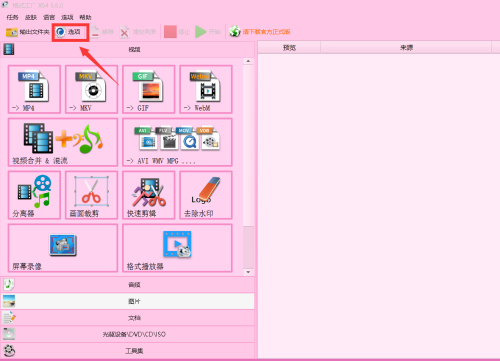Open the Help menu (帮助)
The height and width of the screenshot is (361, 500).
click(x=85, y=17)
